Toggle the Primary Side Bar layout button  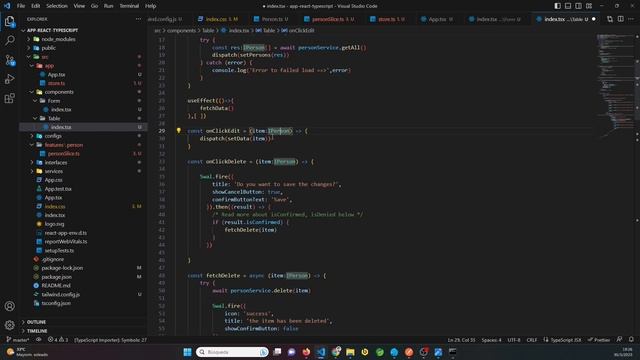558,6
